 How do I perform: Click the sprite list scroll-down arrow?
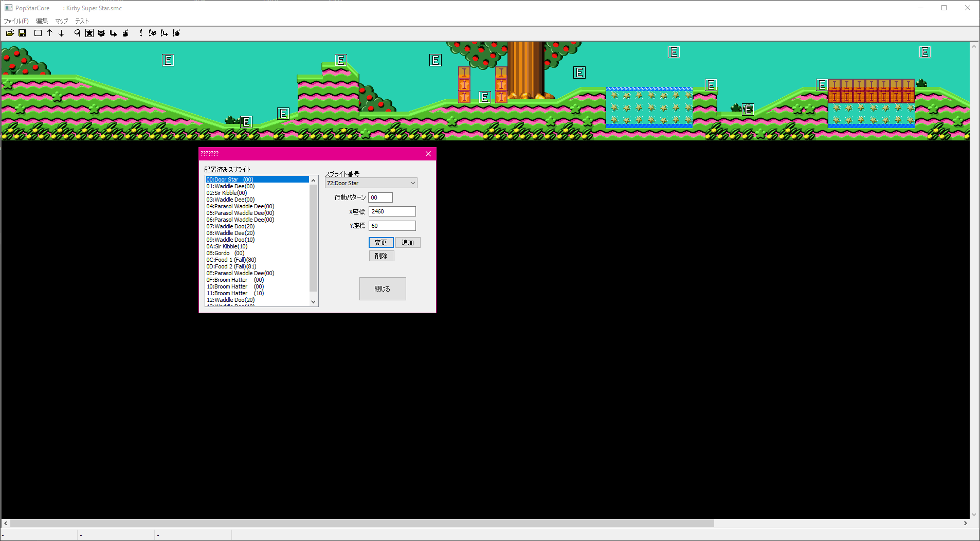[314, 302]
